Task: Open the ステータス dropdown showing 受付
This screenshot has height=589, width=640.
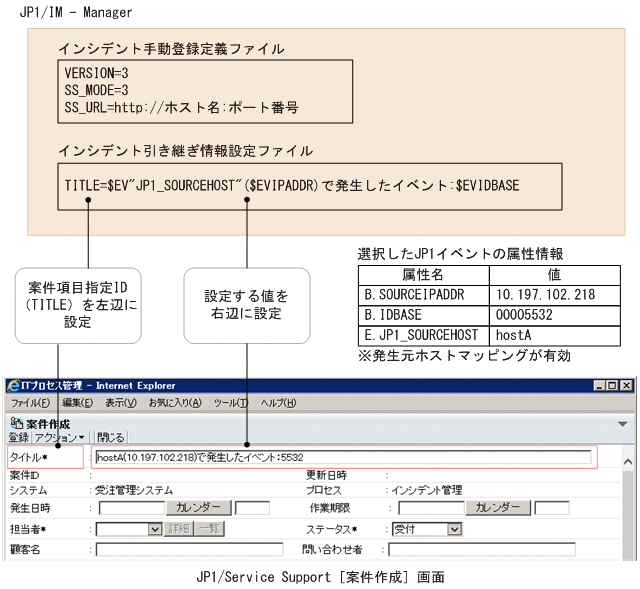Action: click(x=427, y=529)
